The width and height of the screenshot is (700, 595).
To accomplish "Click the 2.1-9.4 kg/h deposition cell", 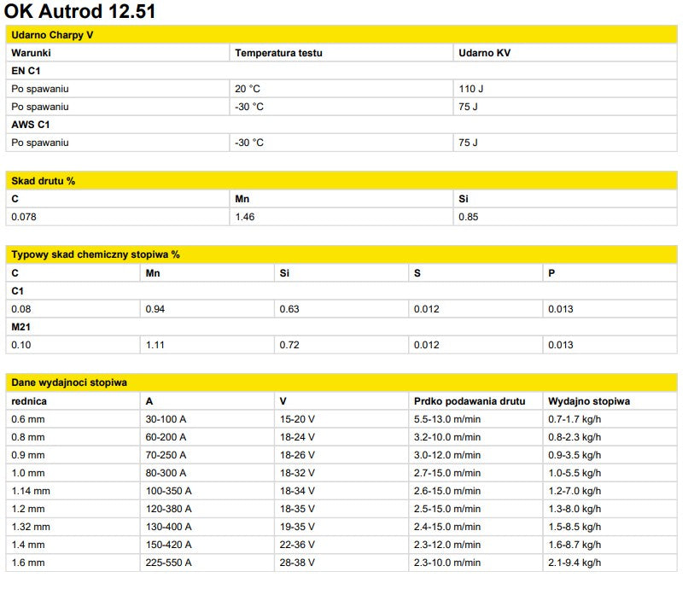I will point(575,563).
